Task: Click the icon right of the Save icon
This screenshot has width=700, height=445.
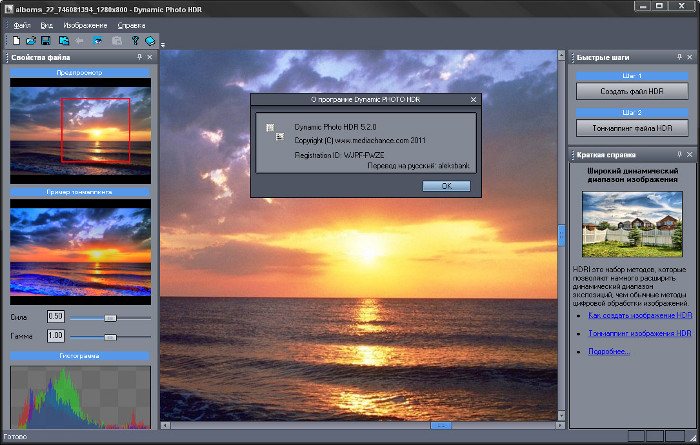Action: pos(63,40)
